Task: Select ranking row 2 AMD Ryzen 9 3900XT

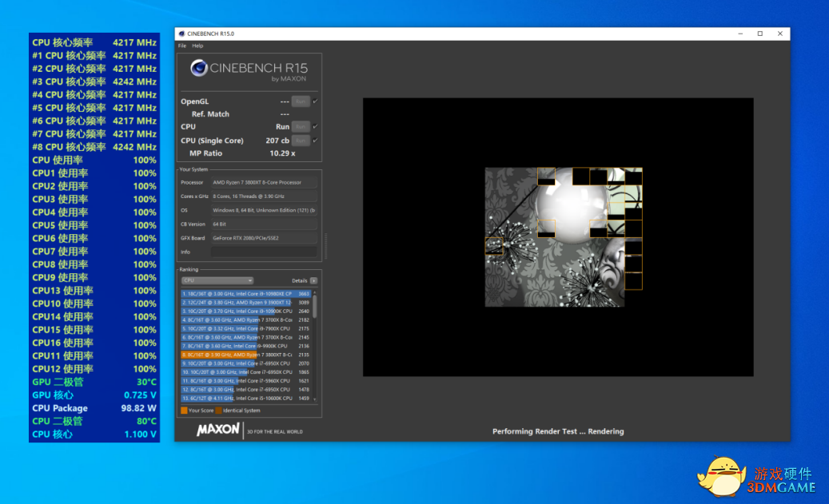Action: click(x=246, y=303)
